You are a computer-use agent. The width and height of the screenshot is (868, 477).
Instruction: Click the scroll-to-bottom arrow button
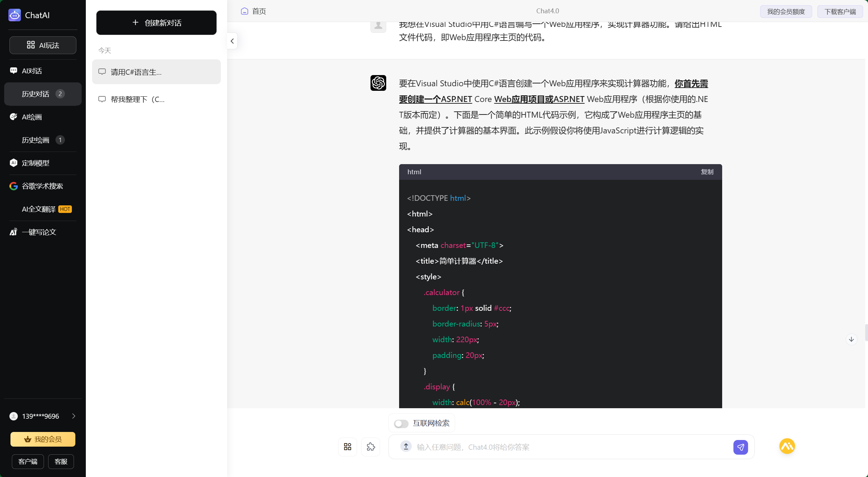tap(851, 339)
